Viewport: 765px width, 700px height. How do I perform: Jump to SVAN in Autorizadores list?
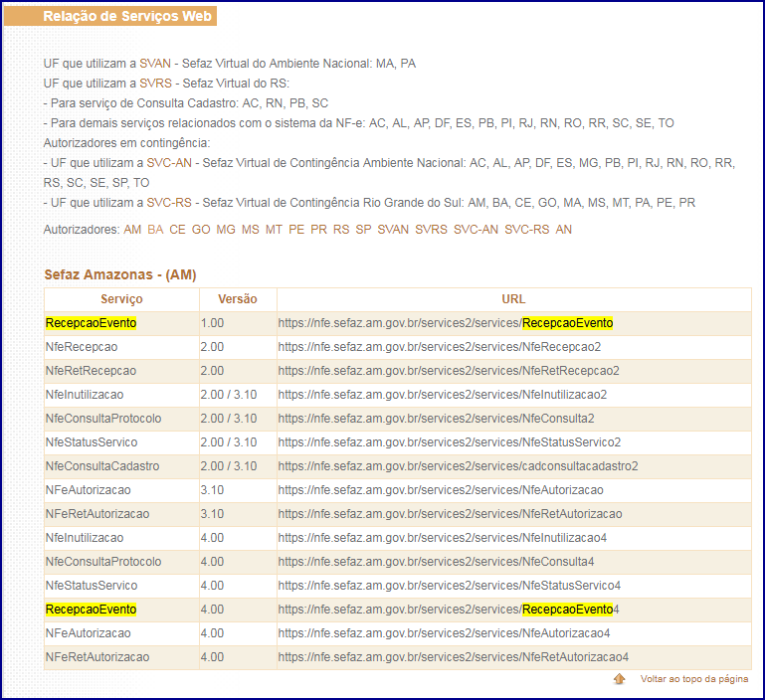coord(393,230)
